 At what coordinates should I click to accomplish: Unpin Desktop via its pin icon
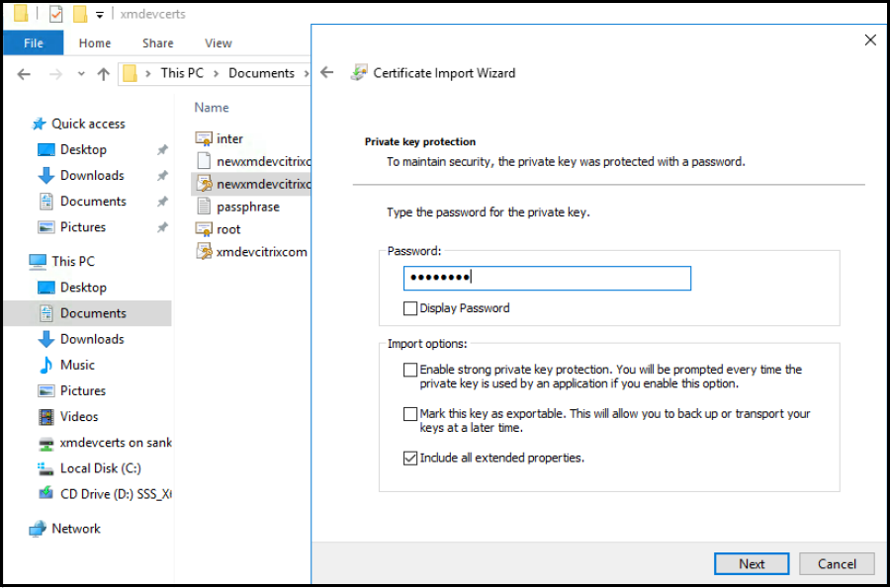click(162, 149)
